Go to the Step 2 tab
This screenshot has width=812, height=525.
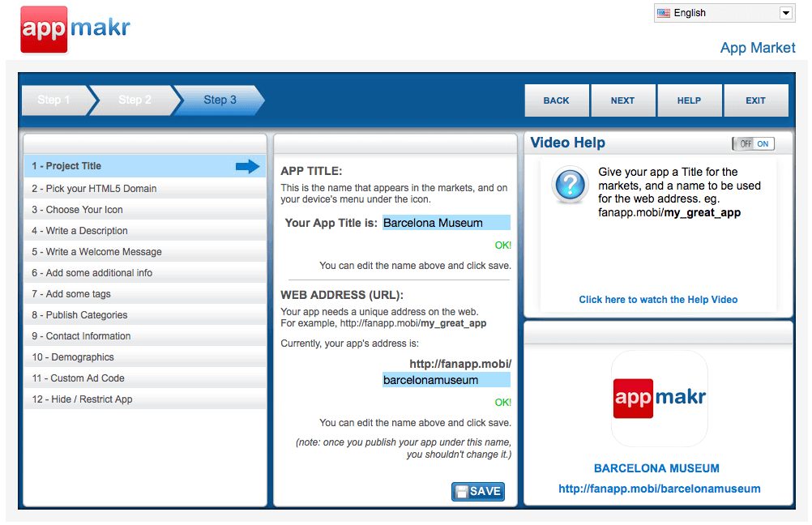click(x=135, y=100)
